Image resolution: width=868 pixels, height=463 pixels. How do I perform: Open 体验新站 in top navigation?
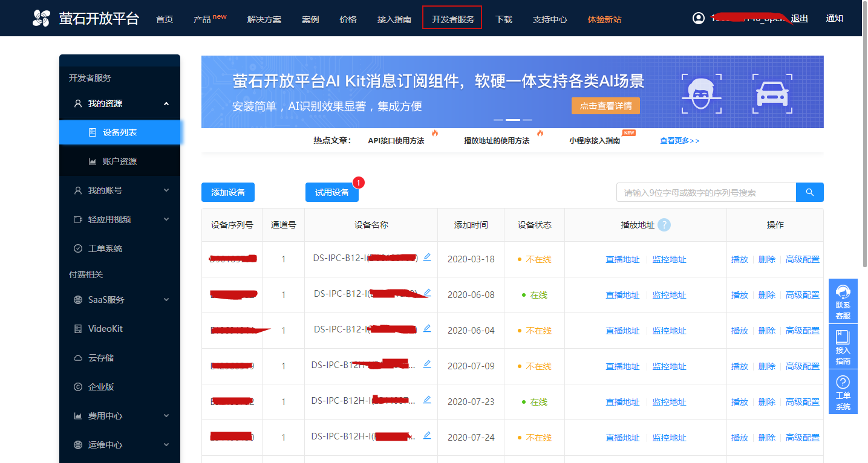point(604,19)
